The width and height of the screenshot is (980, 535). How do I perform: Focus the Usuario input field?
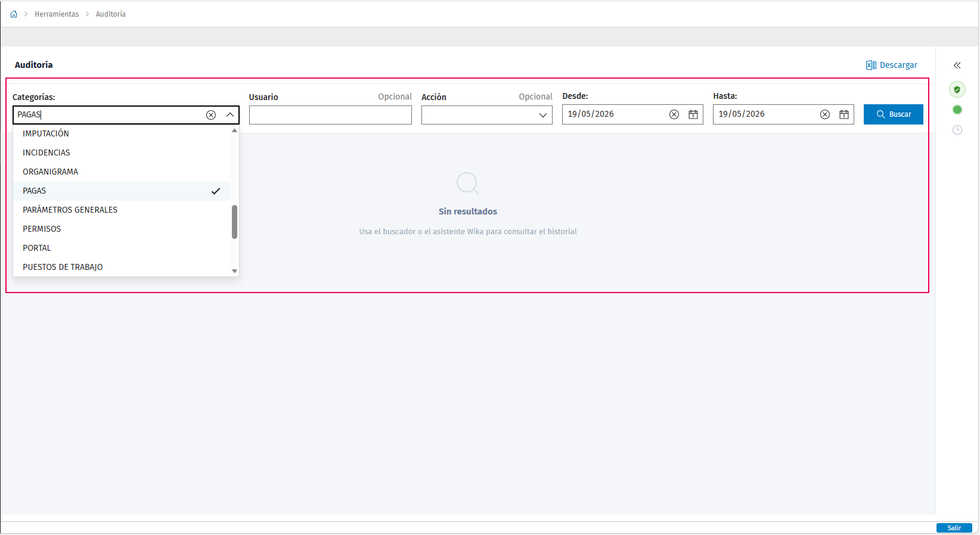pyautogui.click(x=330, y=115)
